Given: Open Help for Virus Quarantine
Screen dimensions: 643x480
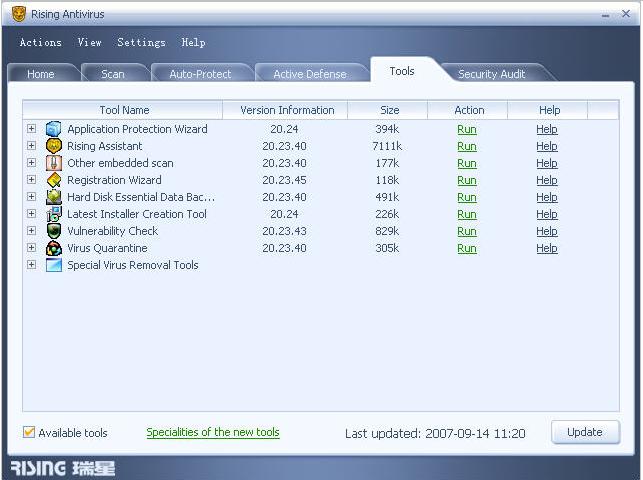Looking at the screenshot, I should [547, 248].
